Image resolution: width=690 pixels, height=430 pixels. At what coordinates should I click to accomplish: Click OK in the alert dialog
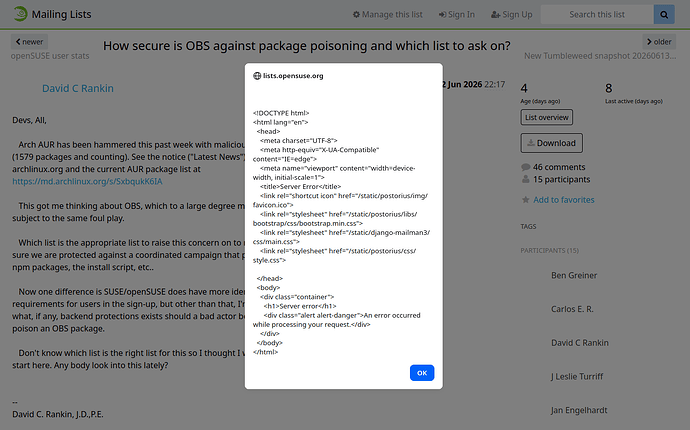pyautogui.click(x=422, y=373)
